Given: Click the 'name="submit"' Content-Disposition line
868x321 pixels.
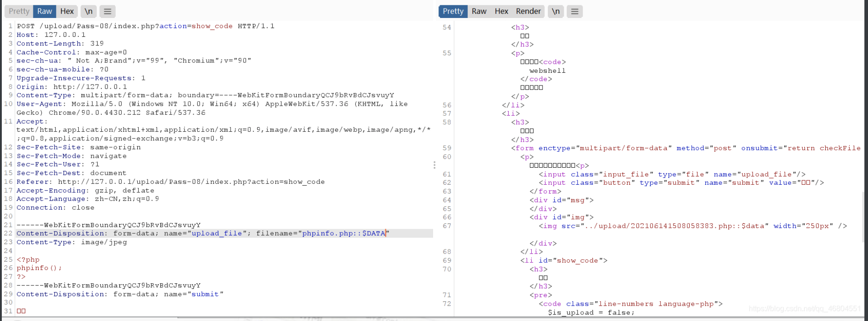Looking at the screenshot, I should [120, 294].
